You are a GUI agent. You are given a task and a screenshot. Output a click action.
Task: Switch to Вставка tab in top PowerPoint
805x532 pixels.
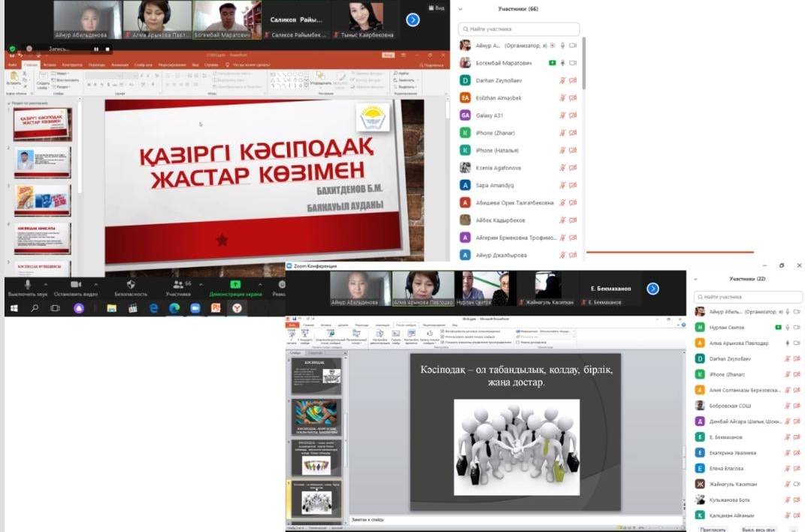tap(50, 65)
